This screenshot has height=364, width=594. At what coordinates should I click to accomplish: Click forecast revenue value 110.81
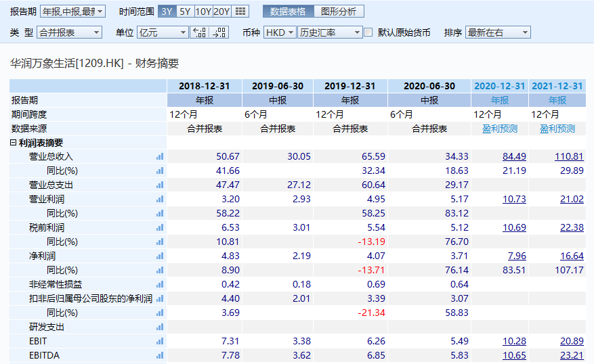(569, 156)
